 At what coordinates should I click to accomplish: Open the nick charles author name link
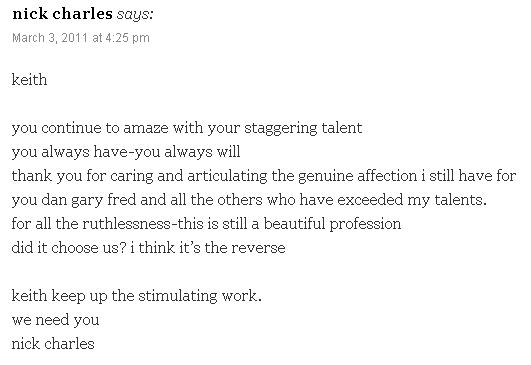(x=62, y=14)
